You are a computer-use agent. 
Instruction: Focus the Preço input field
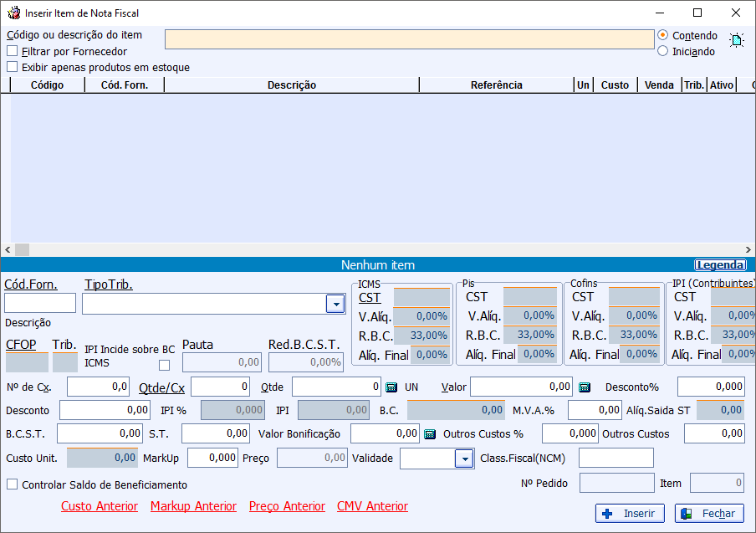click(312, 458)
